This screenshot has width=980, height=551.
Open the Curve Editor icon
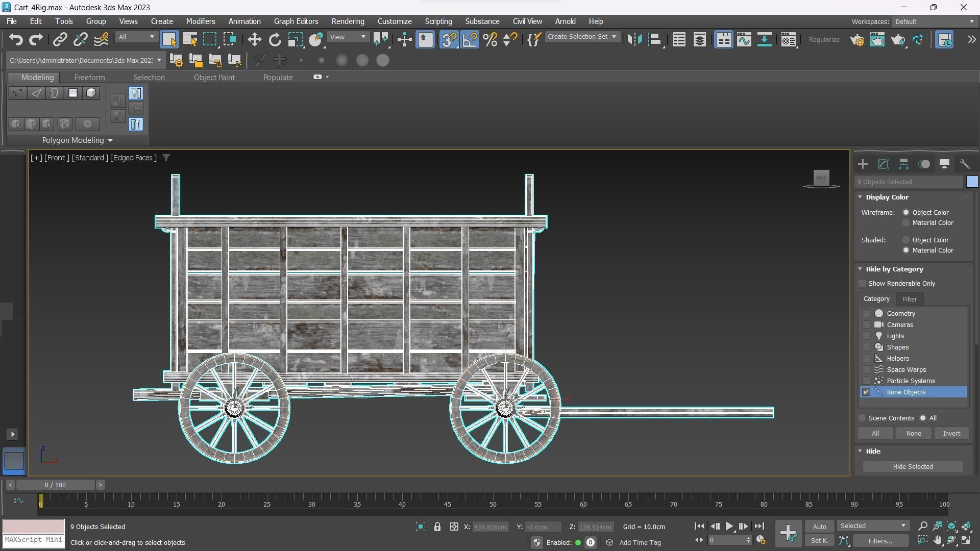click(x=744, y=40)
